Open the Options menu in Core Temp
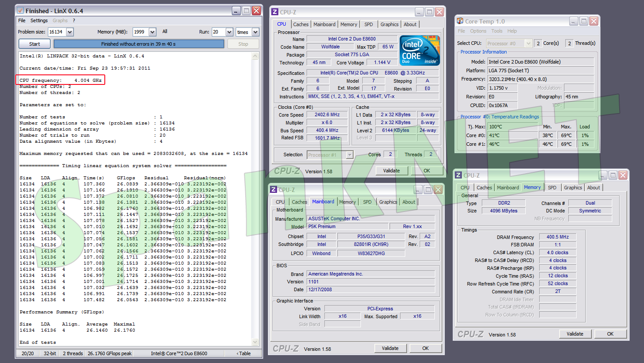Screen dimensions: 644x363 [x=478, y=31]
